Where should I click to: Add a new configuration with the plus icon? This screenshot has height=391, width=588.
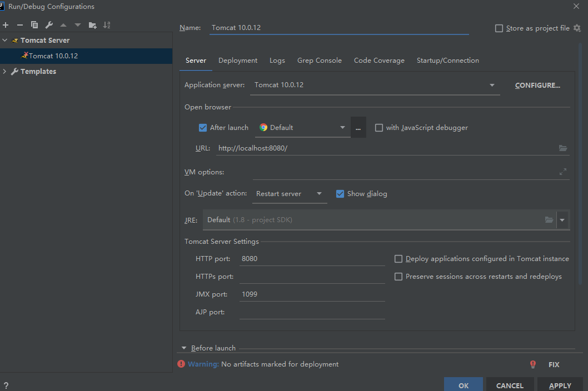pos(6,25)
